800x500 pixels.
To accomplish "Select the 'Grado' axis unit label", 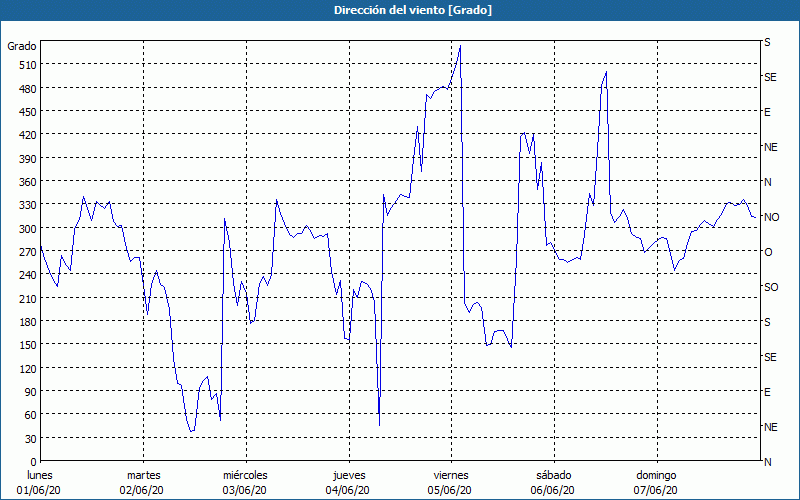I will click(22, 46).
